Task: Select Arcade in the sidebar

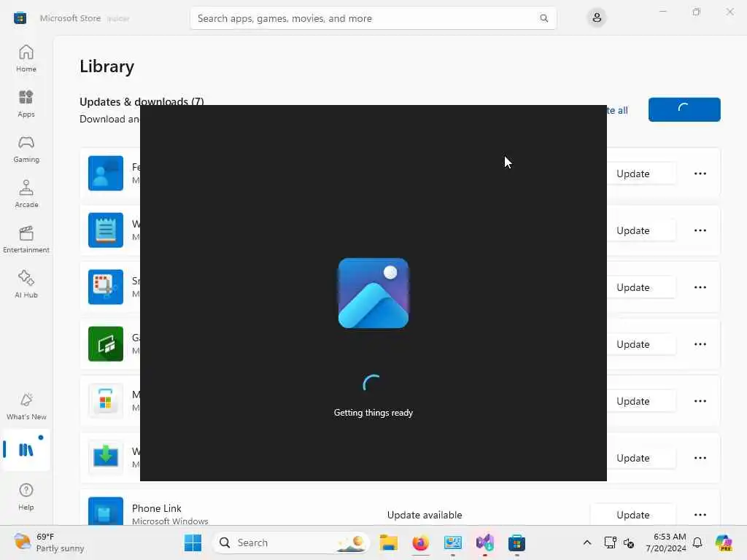Action: 26,194
